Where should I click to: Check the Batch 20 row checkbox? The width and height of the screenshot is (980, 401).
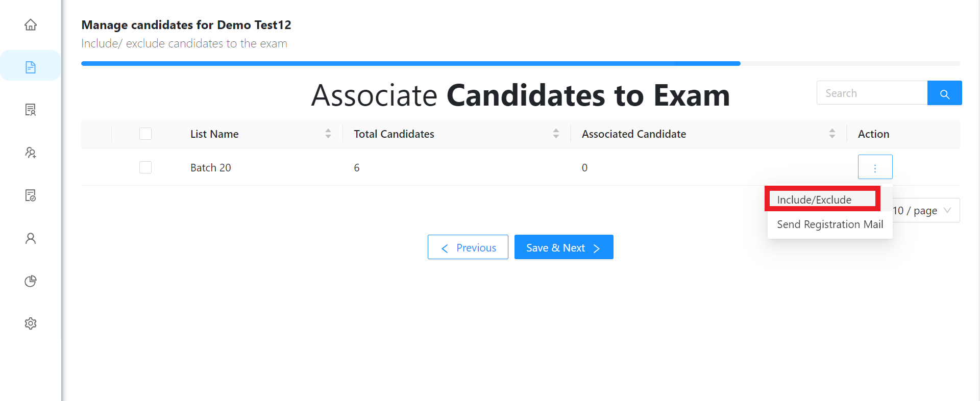coord(145,167)
